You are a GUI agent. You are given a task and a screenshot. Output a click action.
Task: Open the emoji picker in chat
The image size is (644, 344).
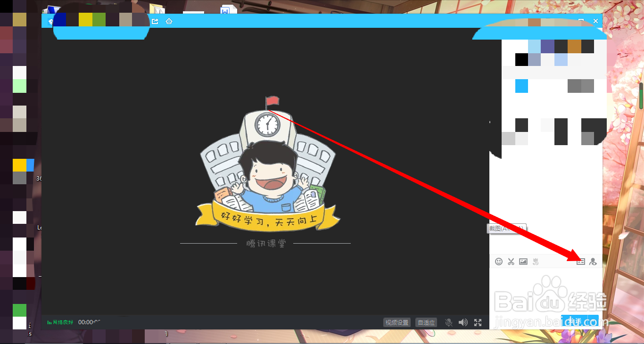(499, 261)
